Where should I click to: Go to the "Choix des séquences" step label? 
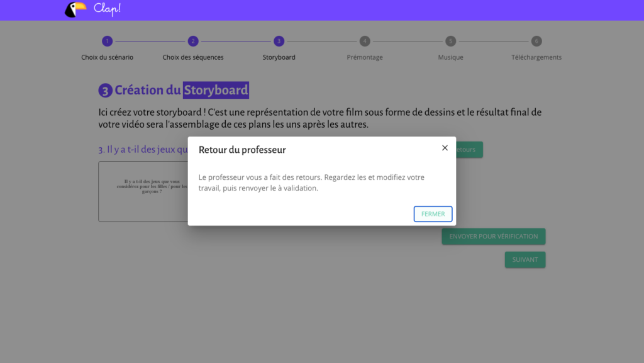point(193,57)
